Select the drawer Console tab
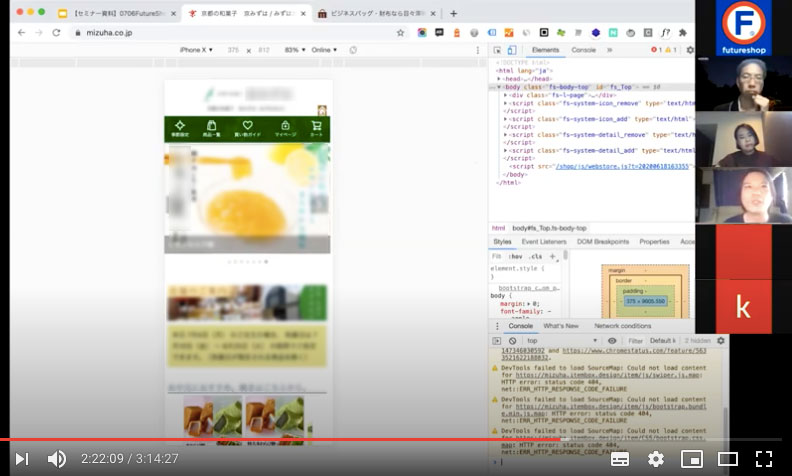792x476 pixels. (x=521, y=326)
